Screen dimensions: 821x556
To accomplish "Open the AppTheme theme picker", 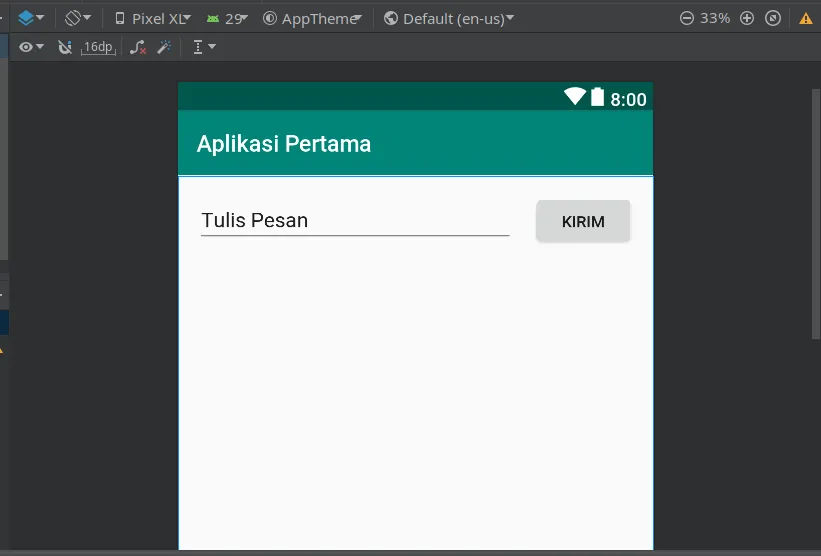I will click(312, 19).
